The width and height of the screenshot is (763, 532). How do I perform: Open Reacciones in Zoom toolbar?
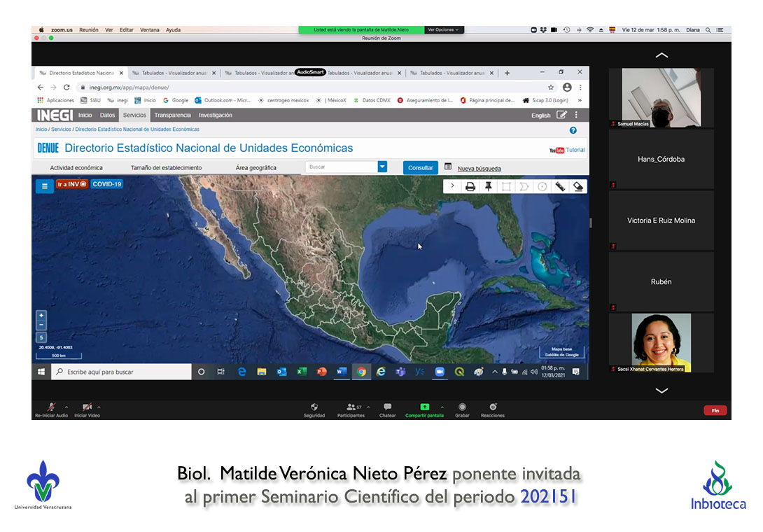(x=493, y=407)
